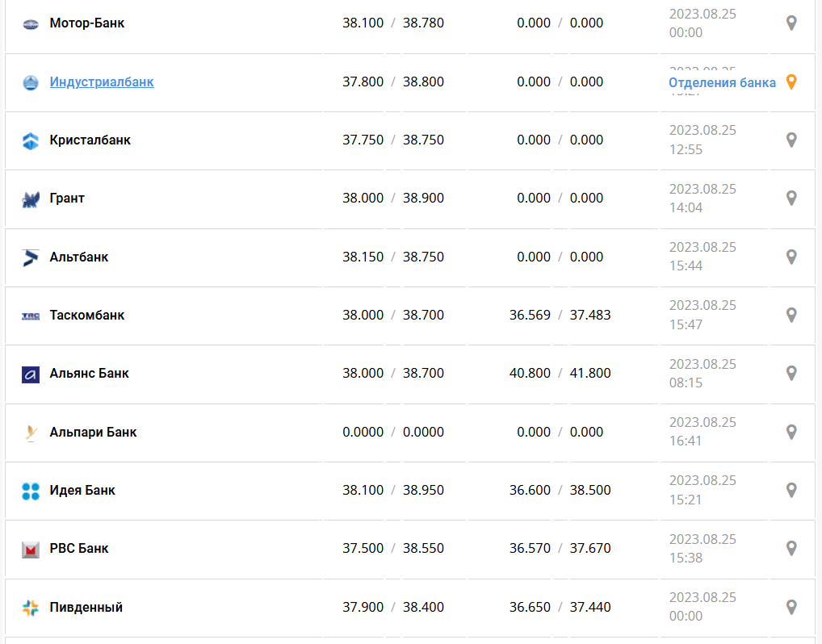Click the РВС Банк logo icon
Screen dimensions: 822x644
pyautogui.click(x=31, y=550)
